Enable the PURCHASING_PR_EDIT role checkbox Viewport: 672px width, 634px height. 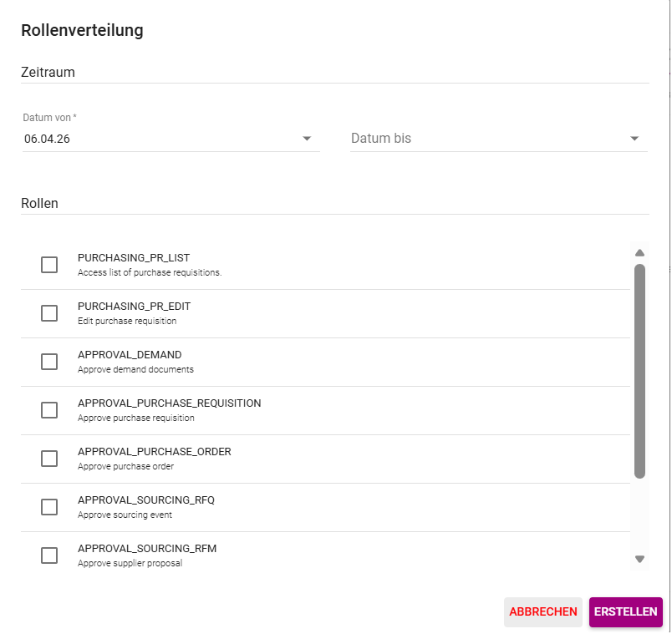tap(49, 313)
